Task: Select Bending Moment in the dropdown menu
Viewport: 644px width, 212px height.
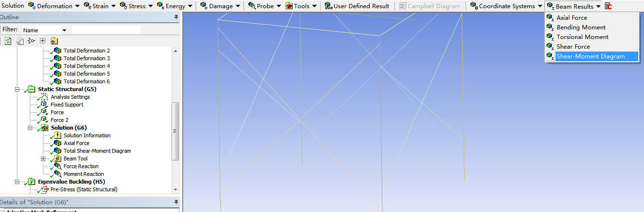Action: (581, 27)
